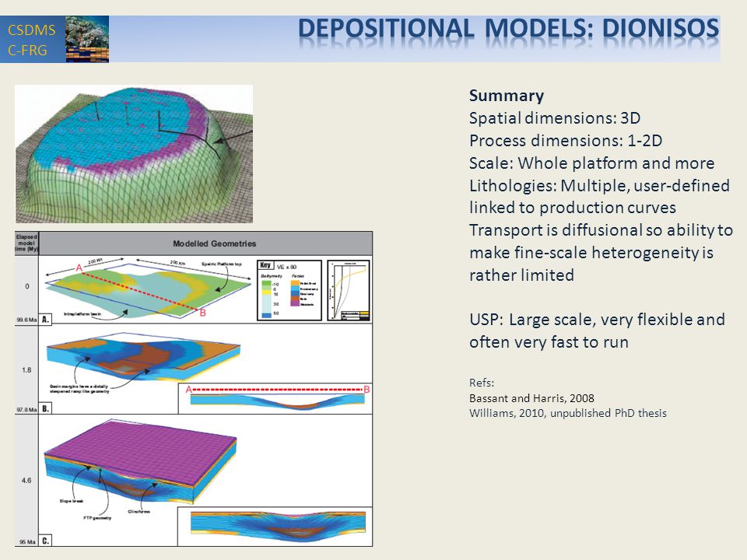Select the line 'Scale: Whole platform and more'
This screenshot has height=560, width=747.
(591, 163)
